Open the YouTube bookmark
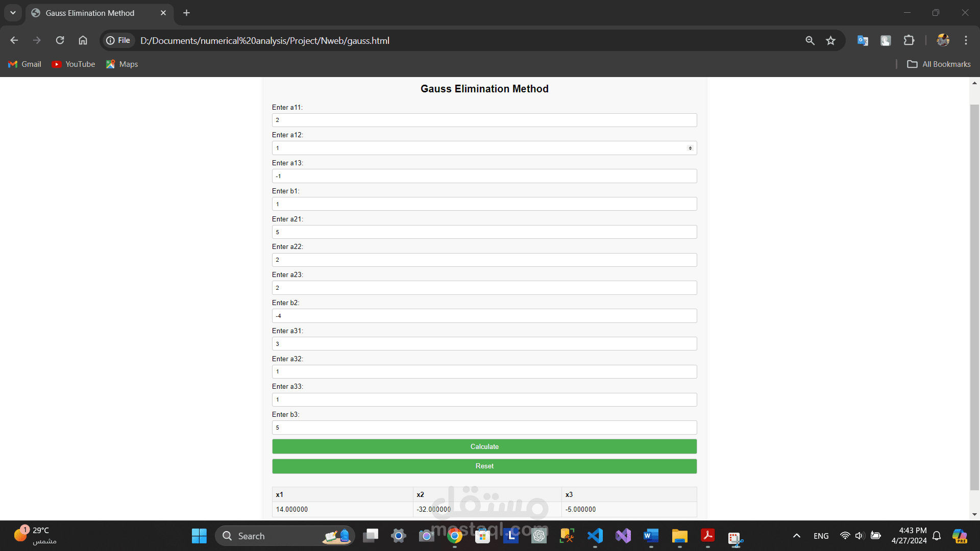The width and height of the screenshot is (980, 551). click(x=73, y=64)
